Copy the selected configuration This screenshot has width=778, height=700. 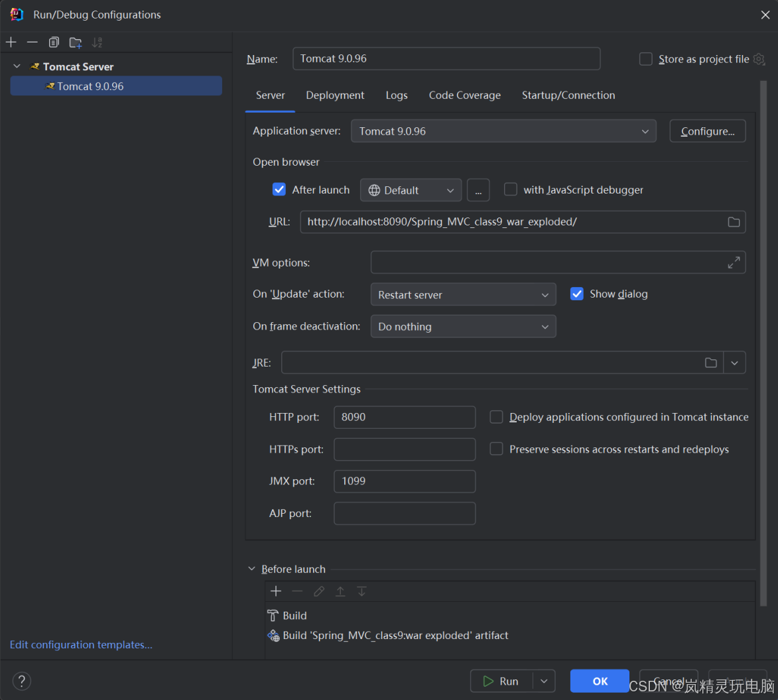click(54, 42)
